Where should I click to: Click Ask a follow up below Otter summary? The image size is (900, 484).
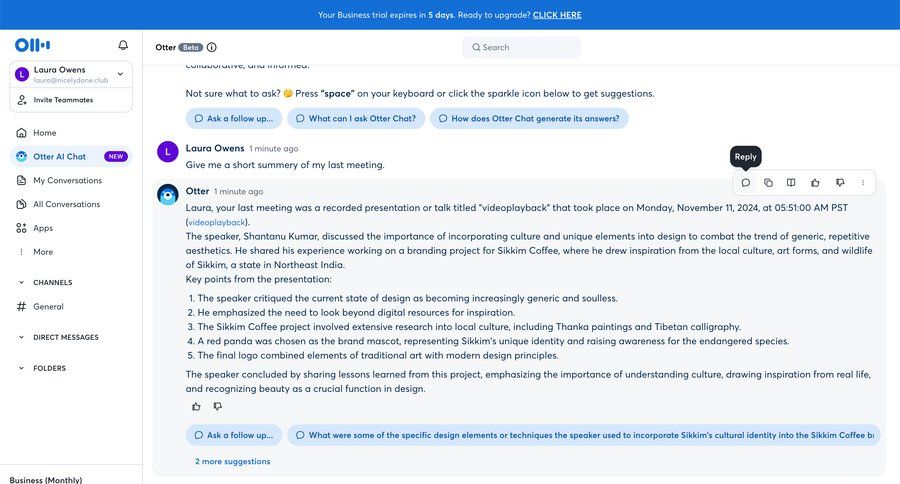tap(234, 435)
